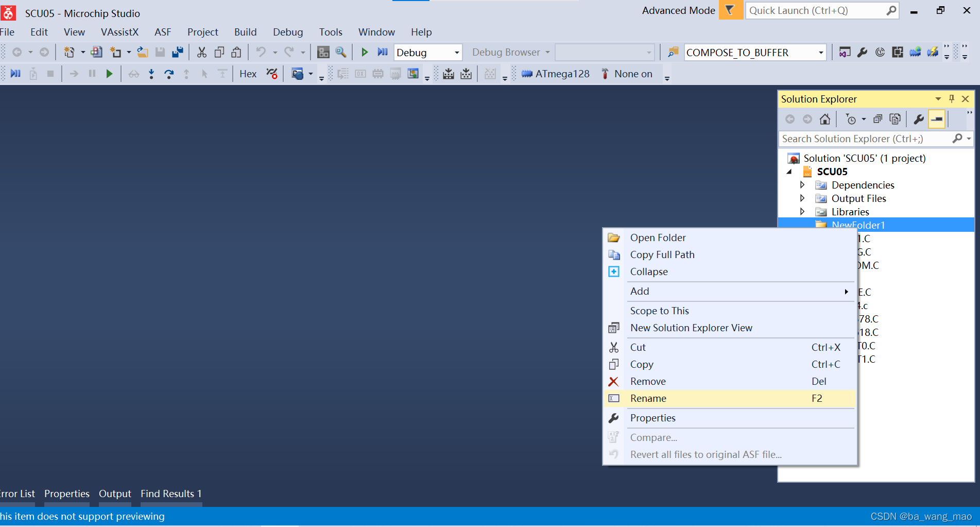980x527 pixels.
Task: Click the undo arrow icon
Action: coord(261,52)
